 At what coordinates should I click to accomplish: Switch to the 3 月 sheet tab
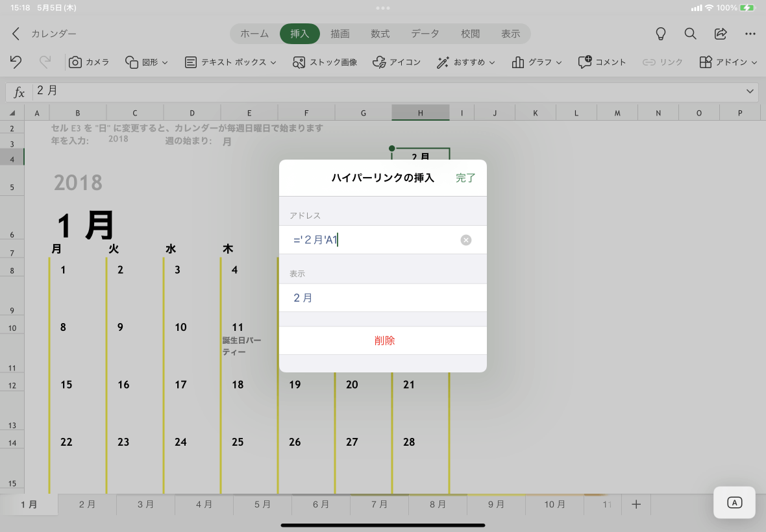coord(145,505)
